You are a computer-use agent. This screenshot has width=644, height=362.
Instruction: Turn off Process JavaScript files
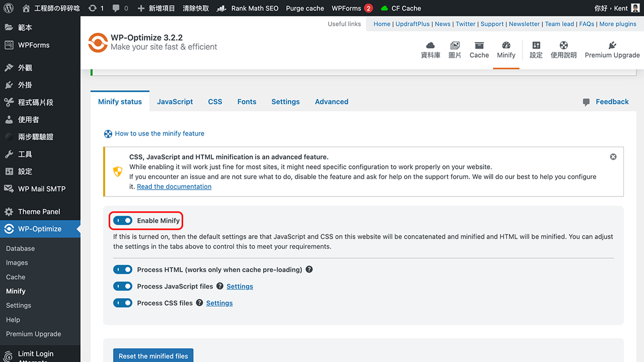coord(123,286)
